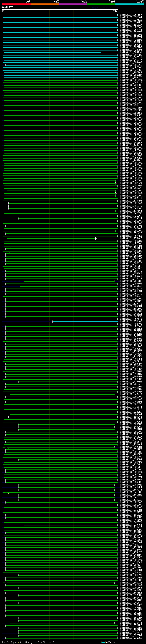
Task: Select hit UniRef100_A9PAP1
Action: click(131, 42)
